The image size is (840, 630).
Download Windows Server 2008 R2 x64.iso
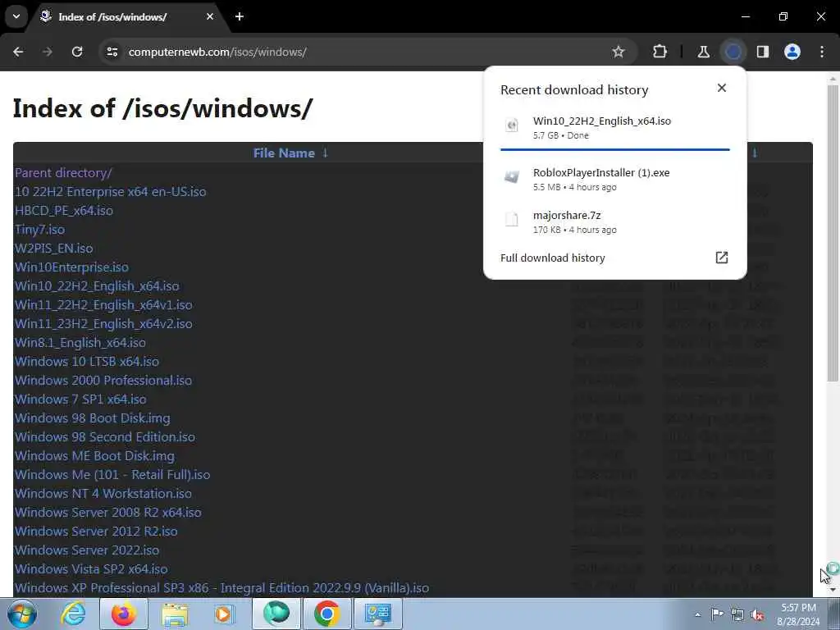(108, 512)
